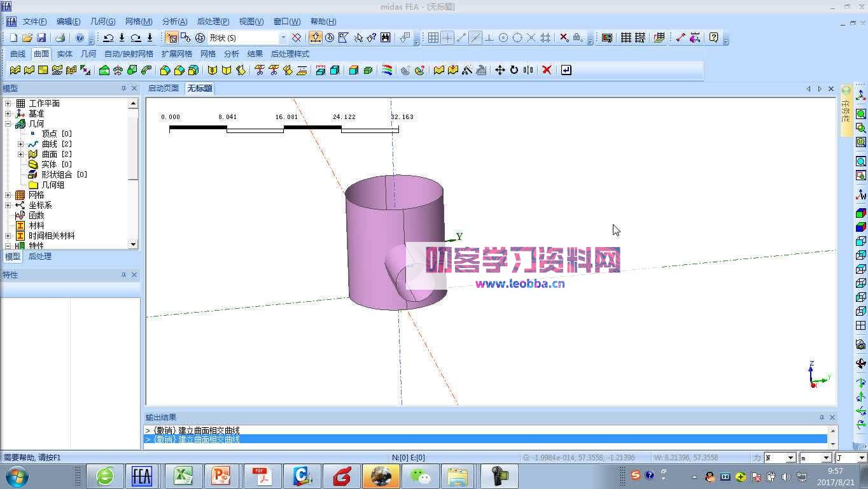868x489 pixels.
Task: Click the red delete surface icon
Action: tap(547, 70)
